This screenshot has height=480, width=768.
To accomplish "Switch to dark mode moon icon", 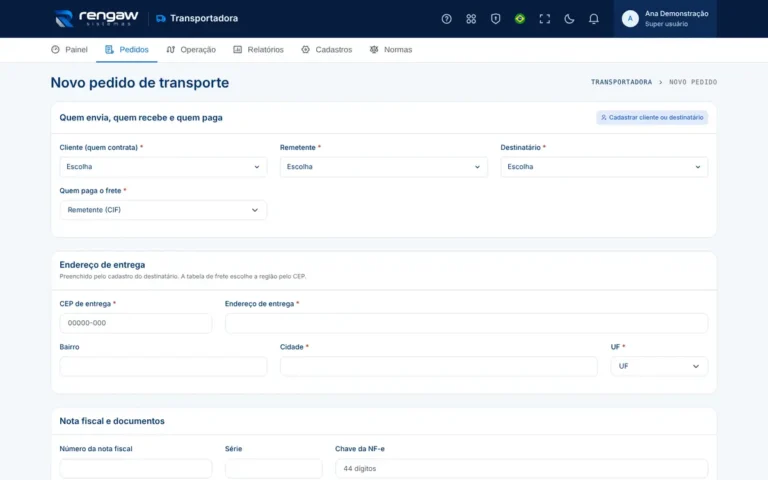I will point(569,19).
